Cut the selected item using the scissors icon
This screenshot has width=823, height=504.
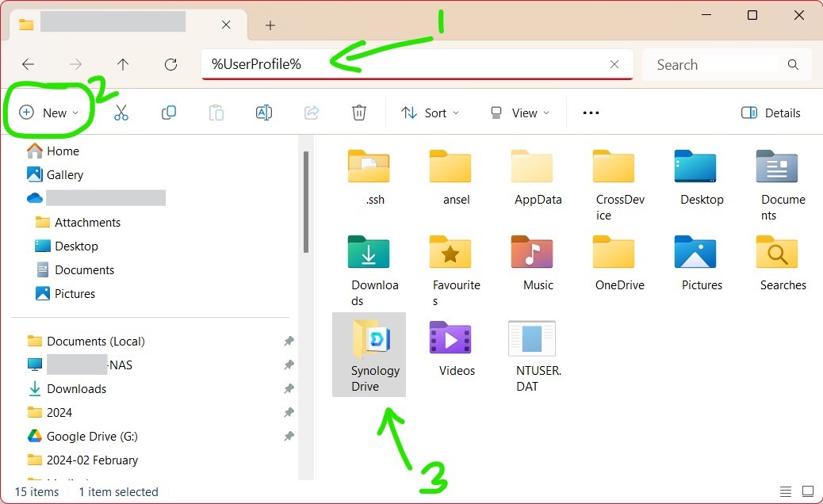(x=121, y=113)
